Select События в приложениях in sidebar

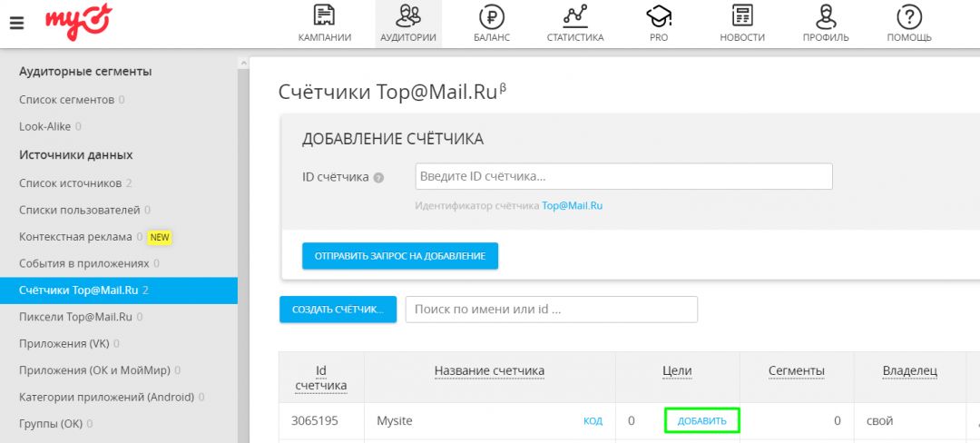(x=83, y=263)
